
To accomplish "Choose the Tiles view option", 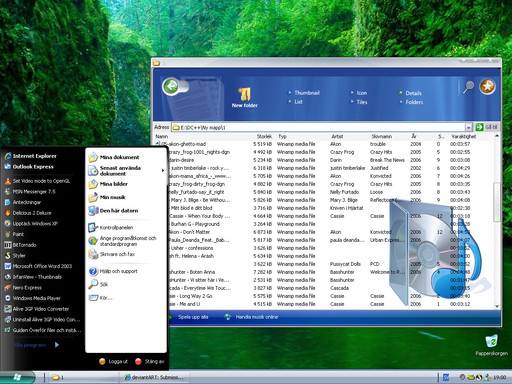I will pyautogui.click(x=359, y=102).
